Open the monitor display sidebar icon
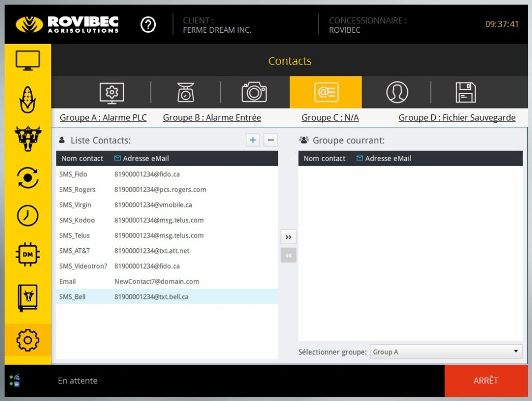This screenshot has width=532, height=401. coord(28,60)
